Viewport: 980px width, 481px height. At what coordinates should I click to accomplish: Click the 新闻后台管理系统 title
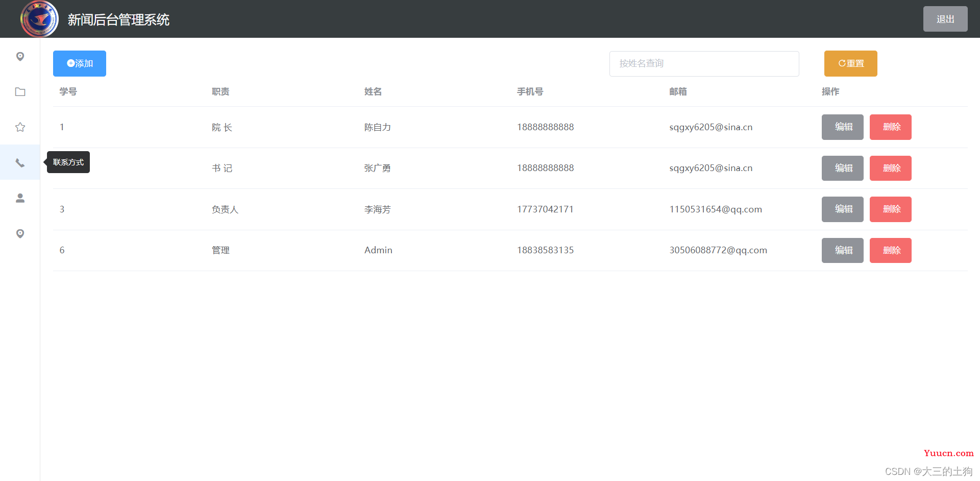(x=118, y=19)
